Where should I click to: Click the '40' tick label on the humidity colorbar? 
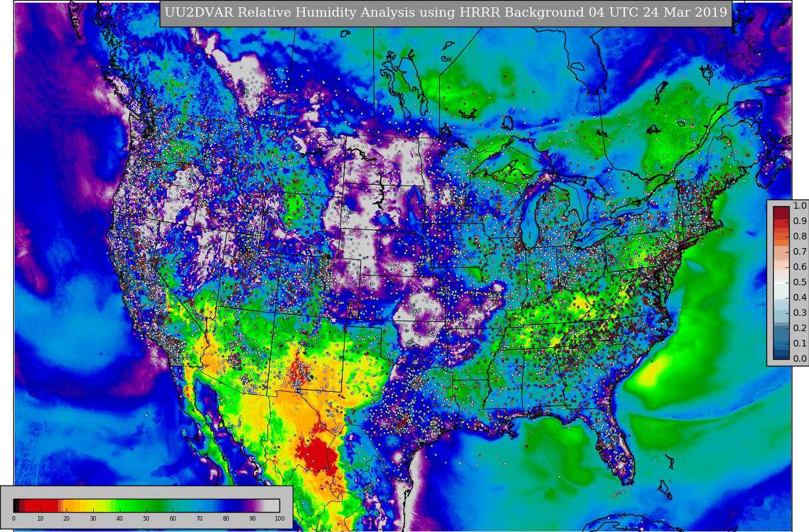120,519
